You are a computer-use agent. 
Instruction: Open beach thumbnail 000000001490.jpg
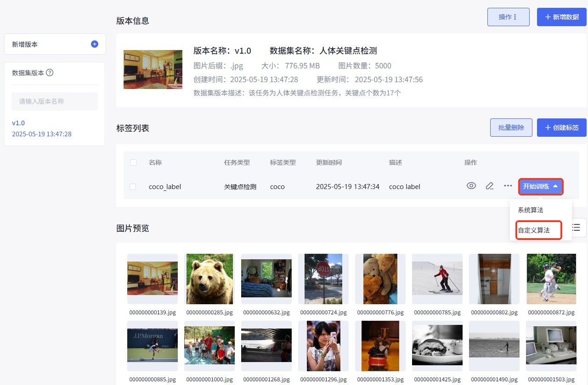coord(494,346)
